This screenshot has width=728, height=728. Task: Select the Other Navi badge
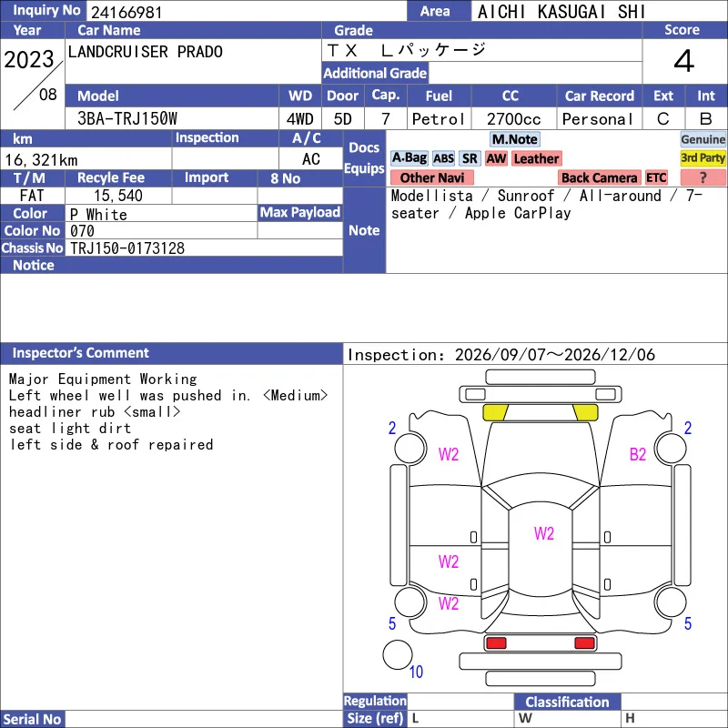pyautogui.click(x=431, y=177)
